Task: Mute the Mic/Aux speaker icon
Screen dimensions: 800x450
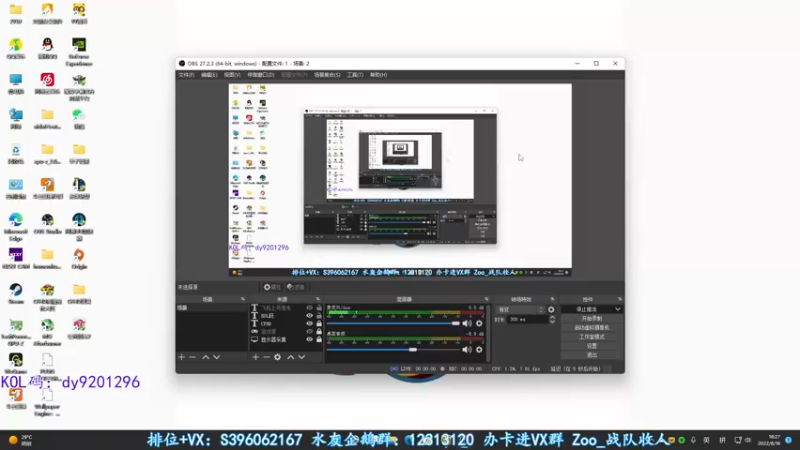Action: pyautogui.click(x=467, y=323)
